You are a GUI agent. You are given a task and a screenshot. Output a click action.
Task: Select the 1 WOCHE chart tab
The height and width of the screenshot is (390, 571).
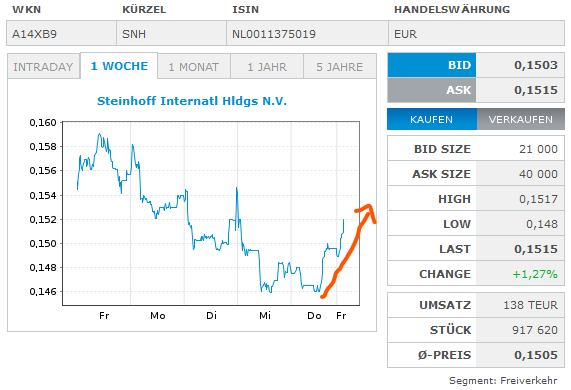[119, 66]
